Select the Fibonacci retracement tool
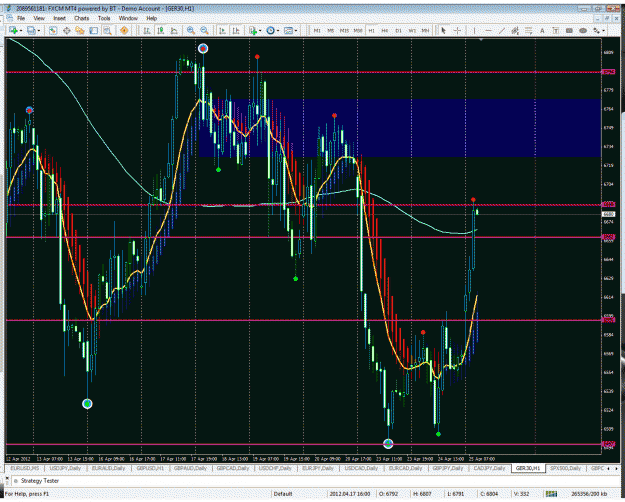 coord(529,30)
